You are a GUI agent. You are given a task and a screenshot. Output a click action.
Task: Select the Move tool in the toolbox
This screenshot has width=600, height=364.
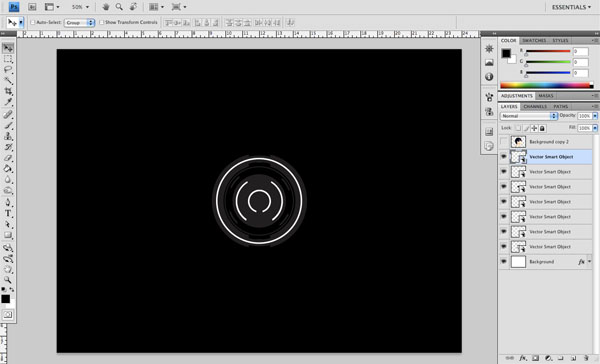click(x=8, y=48)
